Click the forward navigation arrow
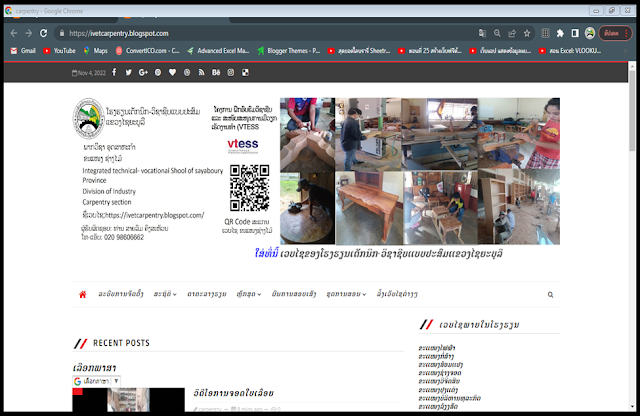Image resolution: width=640 pixels, height=416 pixels. click(29, 33)
